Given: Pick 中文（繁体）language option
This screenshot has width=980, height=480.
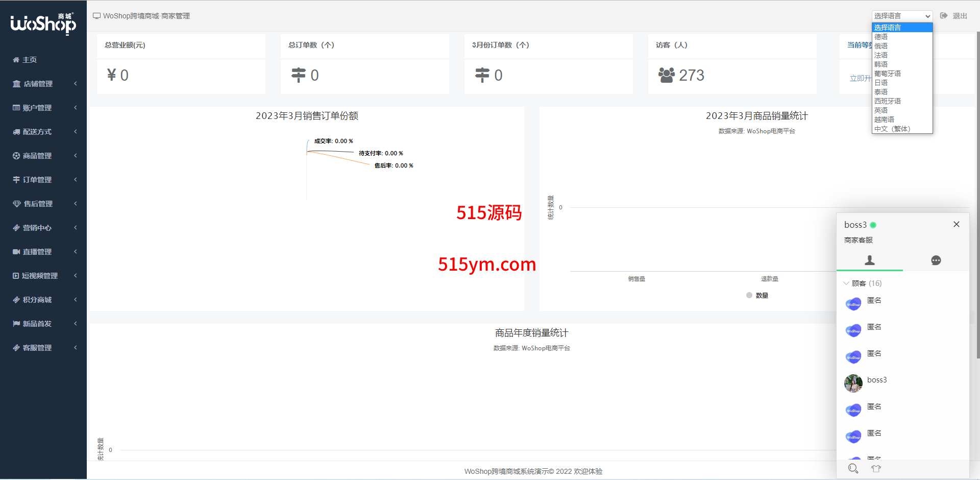Looking at the screenshot, I should tap(892, 129).
